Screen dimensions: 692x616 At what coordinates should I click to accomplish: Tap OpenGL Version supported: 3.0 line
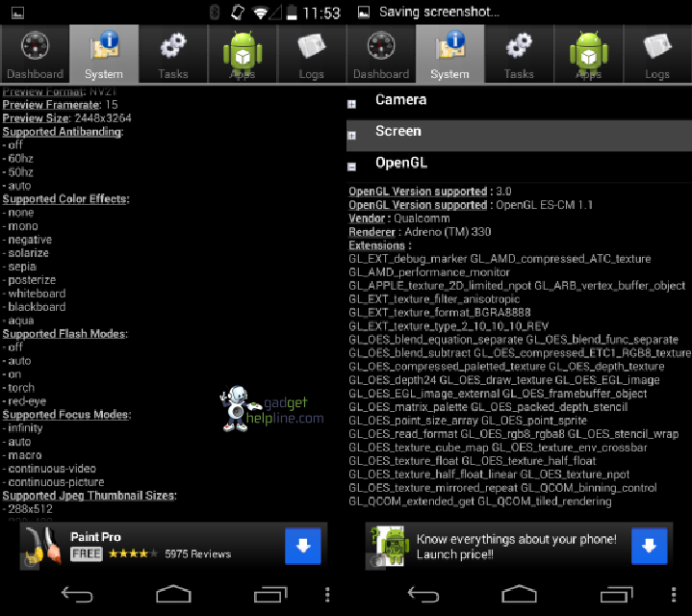point(430,192)
